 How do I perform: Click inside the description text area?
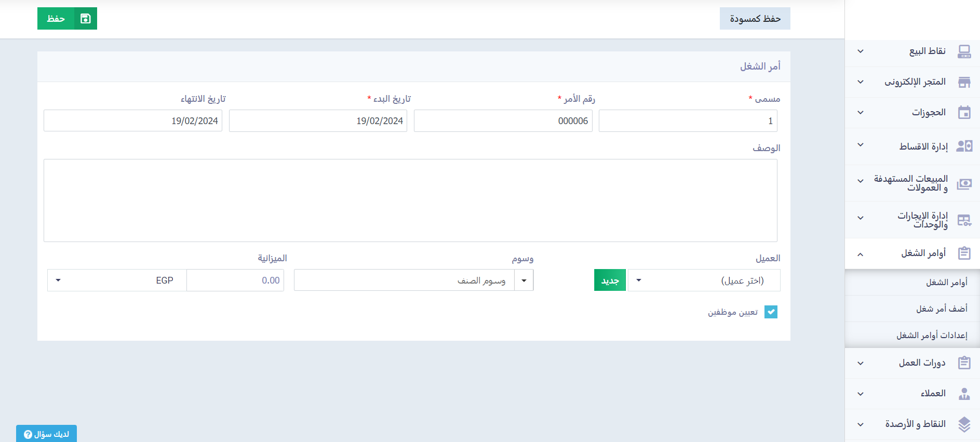tap(410, 200)
